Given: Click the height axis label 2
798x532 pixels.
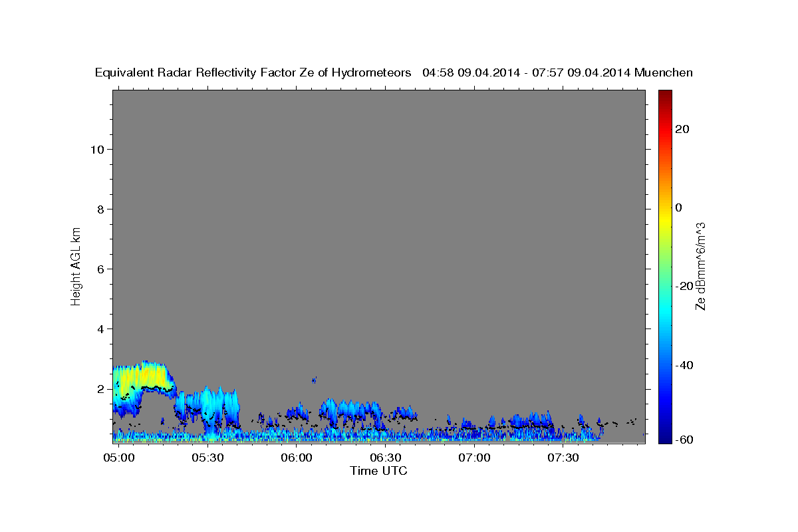Looking at the screenshot, I should click(101, 389).
